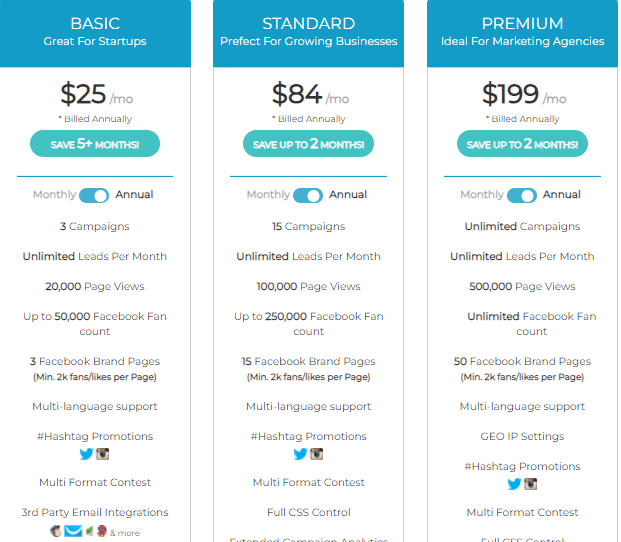Screen dimensions: 621x542
Task: Click the green arrow email integration icon
Action: (x=90, y=531)
